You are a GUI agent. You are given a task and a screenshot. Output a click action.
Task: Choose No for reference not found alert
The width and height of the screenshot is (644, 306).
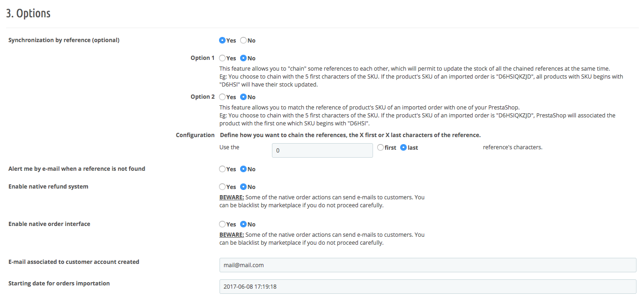[243, 169]
